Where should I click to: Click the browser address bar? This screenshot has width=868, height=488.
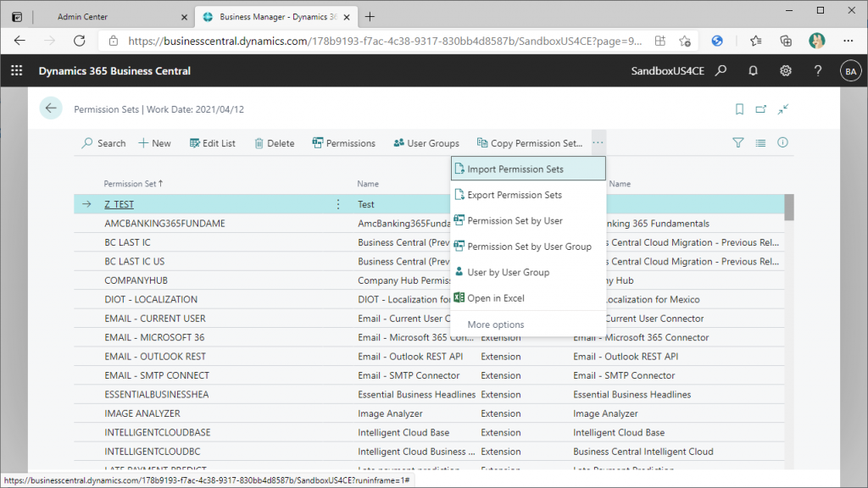click(385, 41)
